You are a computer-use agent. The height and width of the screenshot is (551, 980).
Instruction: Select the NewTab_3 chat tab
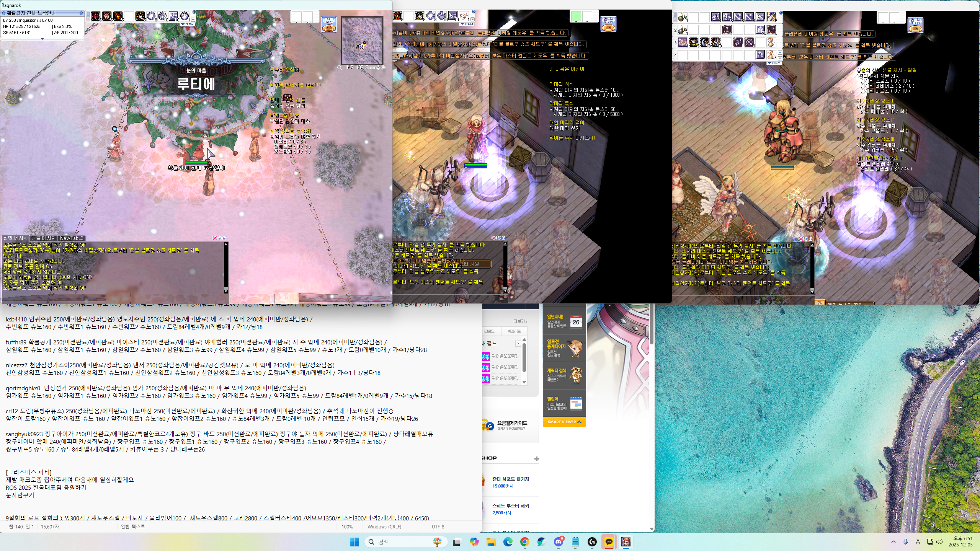(x=72, y=238)
